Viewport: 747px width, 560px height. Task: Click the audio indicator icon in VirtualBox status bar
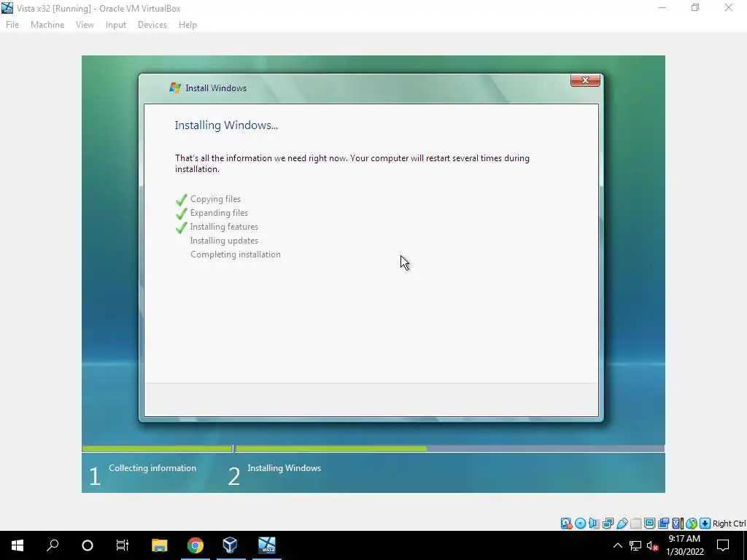coord(594,524)
